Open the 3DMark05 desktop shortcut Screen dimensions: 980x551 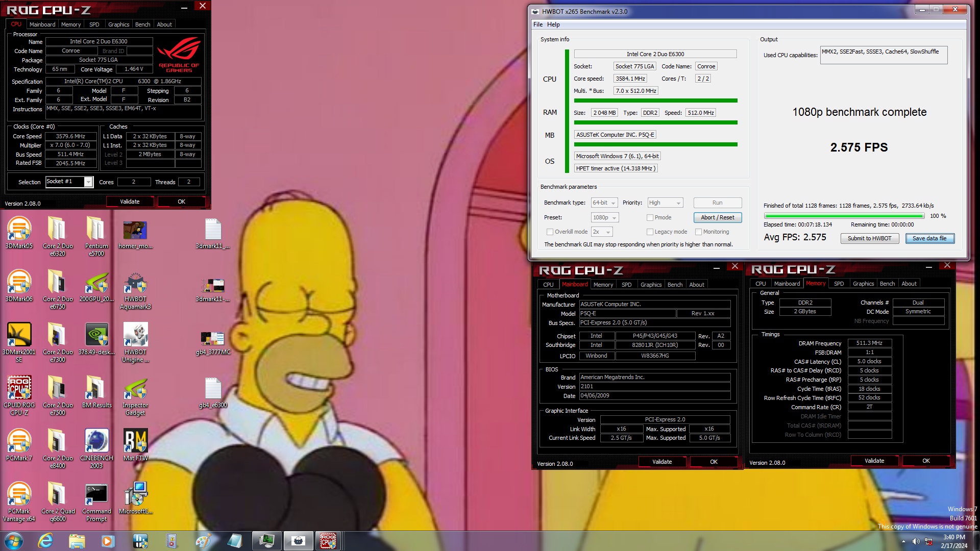pos(19,233)
